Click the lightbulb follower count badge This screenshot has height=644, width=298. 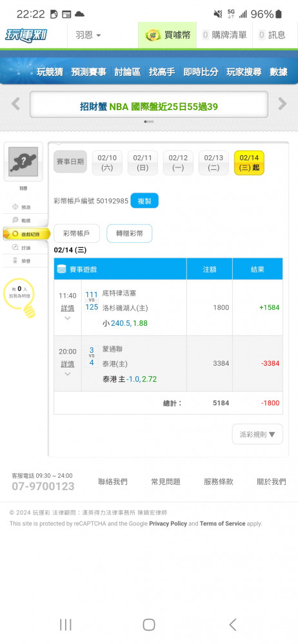(x=20, y=298)
